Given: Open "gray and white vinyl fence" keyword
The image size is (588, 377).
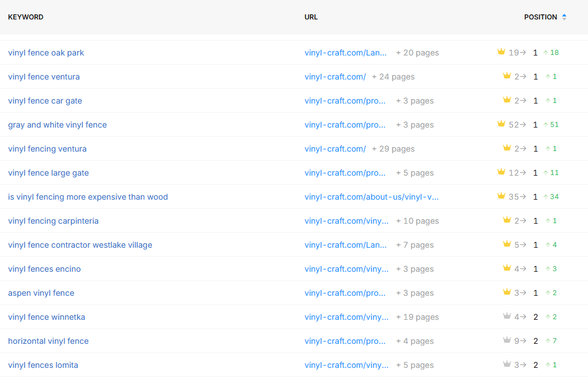Looking at the screenshot, I should pos(57,125).
